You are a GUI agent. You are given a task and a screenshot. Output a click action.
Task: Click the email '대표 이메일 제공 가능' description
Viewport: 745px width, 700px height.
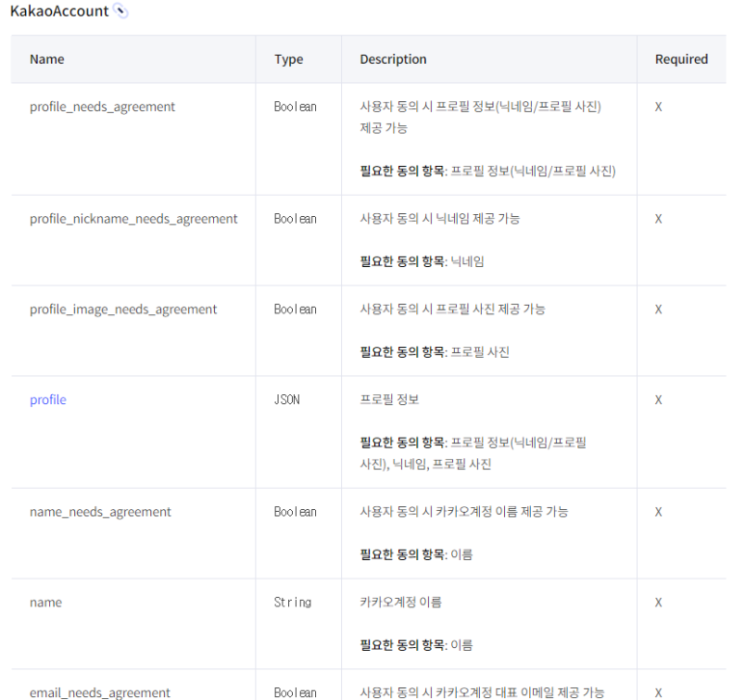(482, 693)
